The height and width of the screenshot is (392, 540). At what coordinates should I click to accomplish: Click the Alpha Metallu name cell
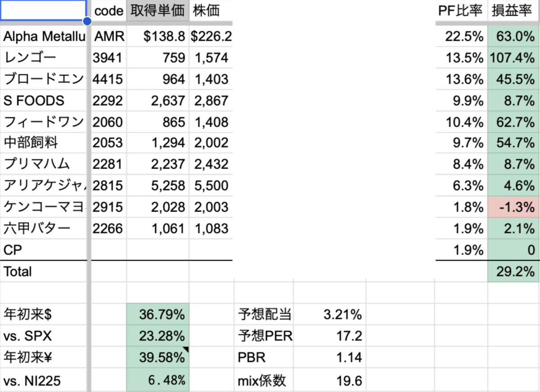[44, 36]
